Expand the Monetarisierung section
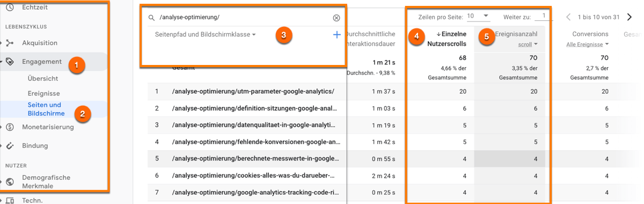Viewport: 644px width, 204px height. [2, 127]
